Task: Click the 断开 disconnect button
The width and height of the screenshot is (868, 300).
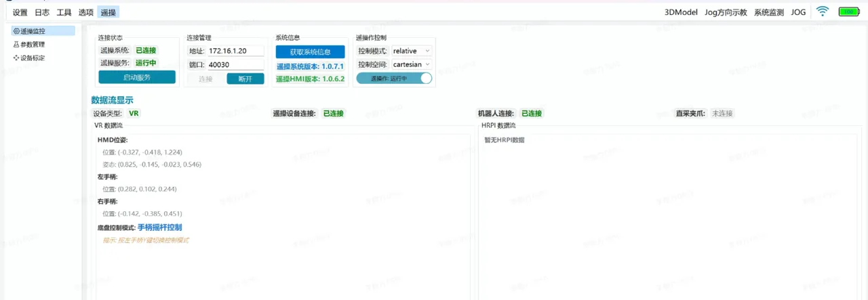Action: coord(245,79)
